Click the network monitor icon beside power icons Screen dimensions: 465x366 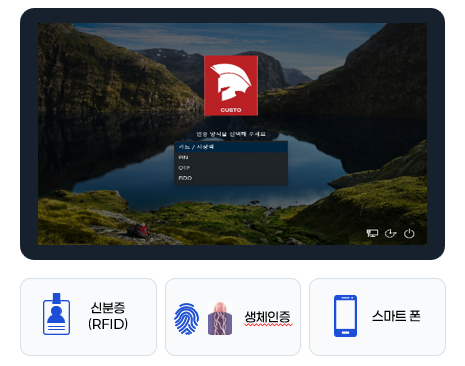tap(372, 233)
